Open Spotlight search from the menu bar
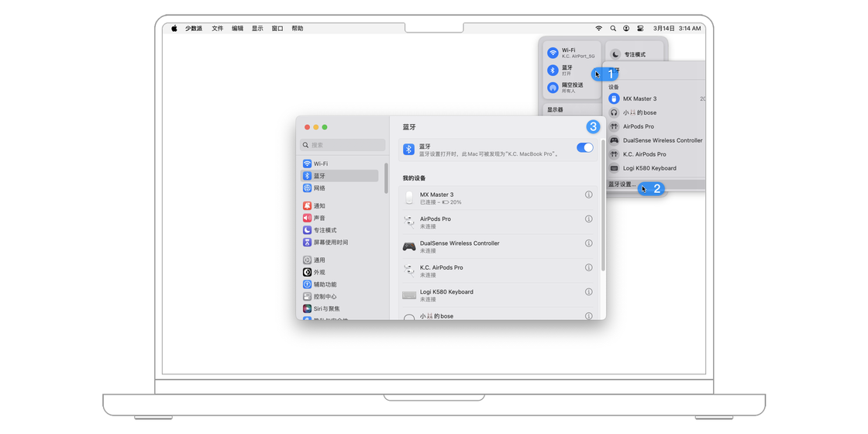The width and height of the screenshot is (868, 434). click(x=613, y=28)
